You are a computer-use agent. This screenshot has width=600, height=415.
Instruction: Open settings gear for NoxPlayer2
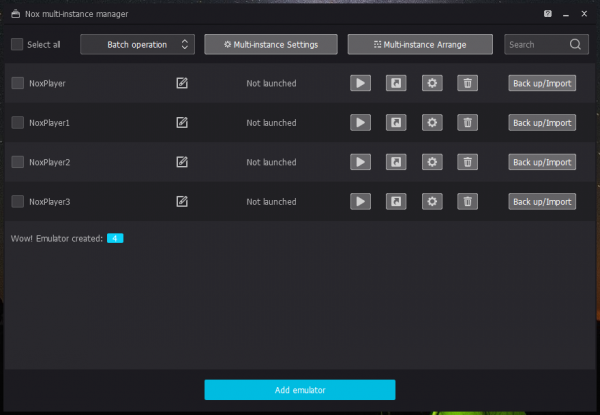click(x=432, y=162)
